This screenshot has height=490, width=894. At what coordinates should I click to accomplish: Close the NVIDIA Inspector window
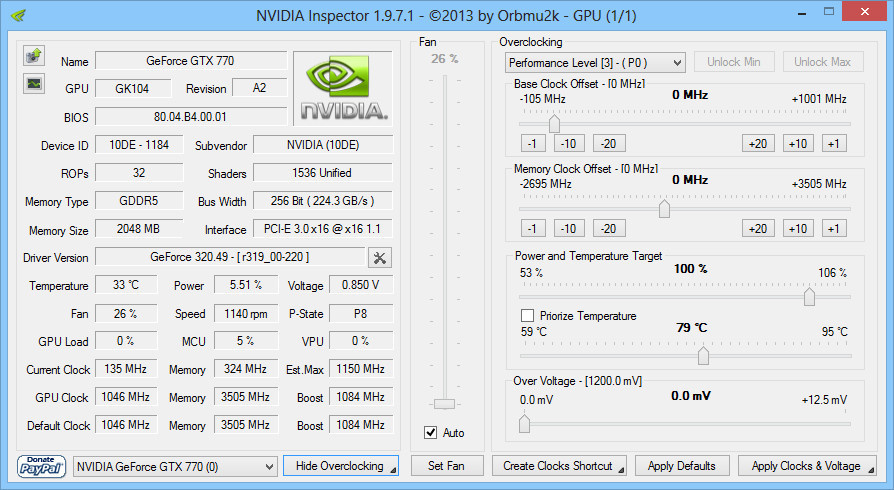coord(865,11)
